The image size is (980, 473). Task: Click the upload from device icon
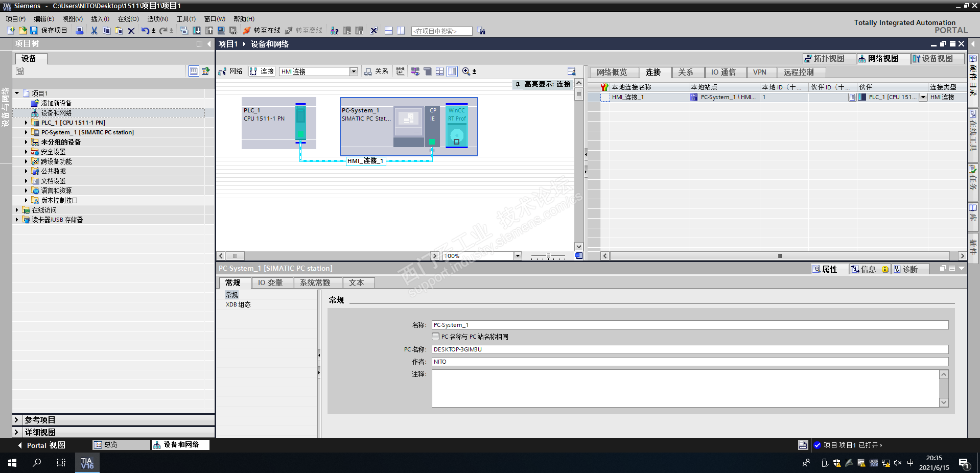[209, 31]
